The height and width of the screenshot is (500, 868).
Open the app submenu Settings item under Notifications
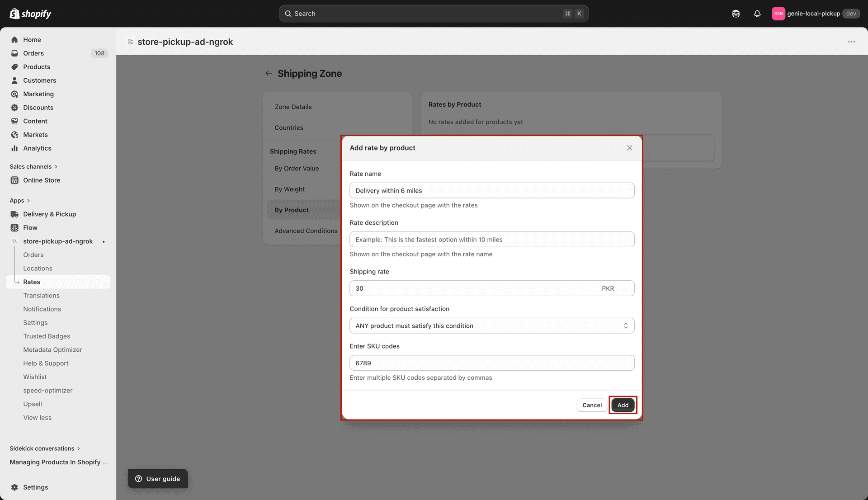pos(35,323)
